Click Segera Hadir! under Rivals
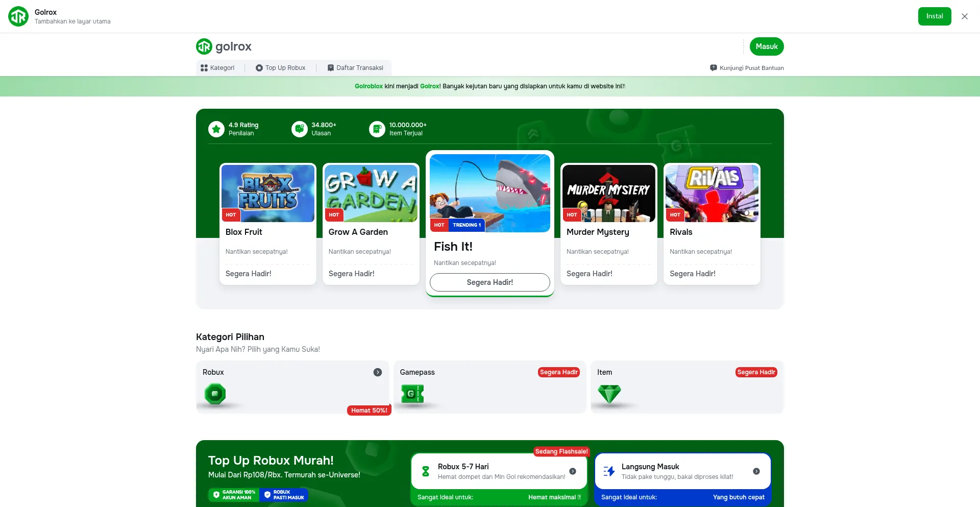The height and width of the screenshot is (507, 980). 693,274
